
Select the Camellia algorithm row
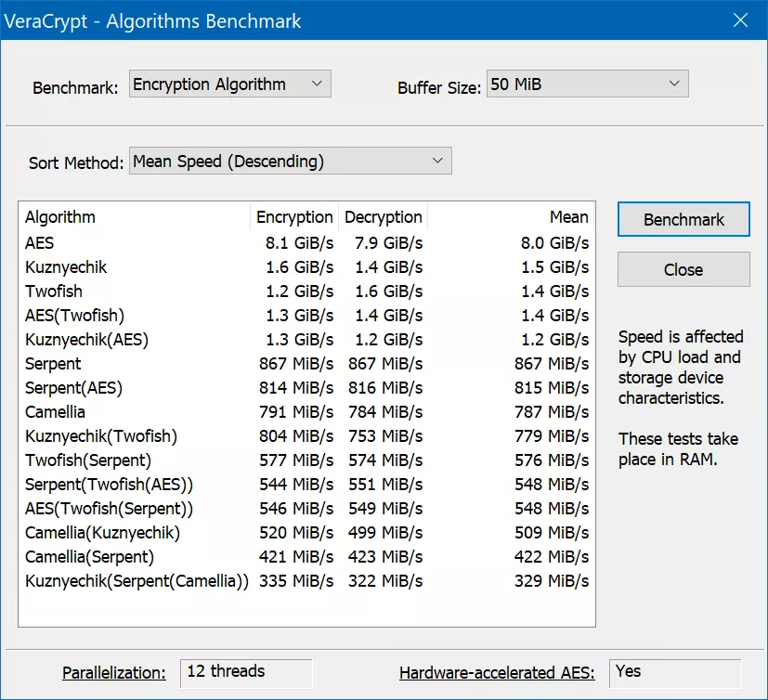306,411
